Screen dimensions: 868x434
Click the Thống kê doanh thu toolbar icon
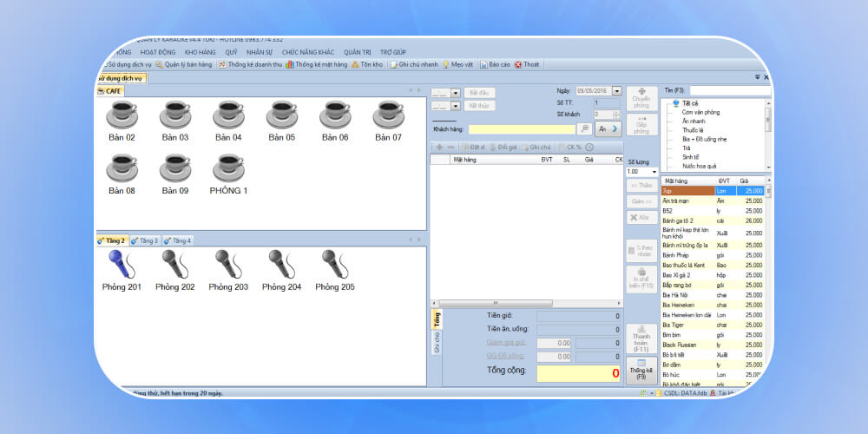pos(222,64)
